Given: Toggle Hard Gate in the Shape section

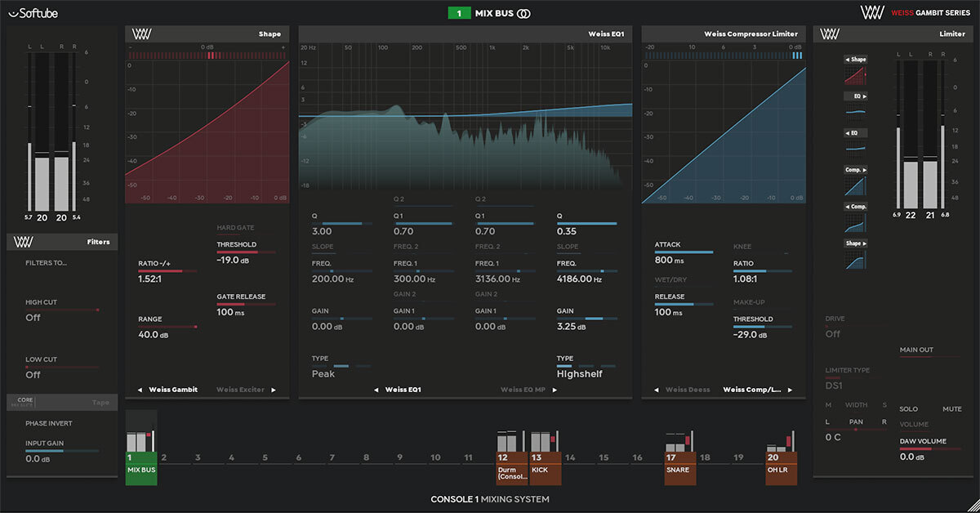Looking at the screenshot, I should (235, 227).
